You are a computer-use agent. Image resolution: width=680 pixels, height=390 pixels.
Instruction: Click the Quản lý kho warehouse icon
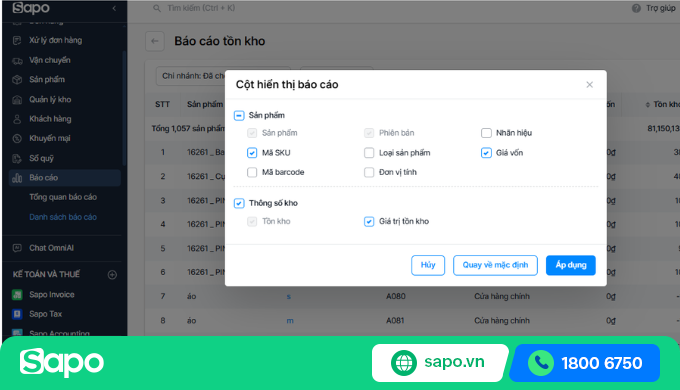tap(17, 100)
